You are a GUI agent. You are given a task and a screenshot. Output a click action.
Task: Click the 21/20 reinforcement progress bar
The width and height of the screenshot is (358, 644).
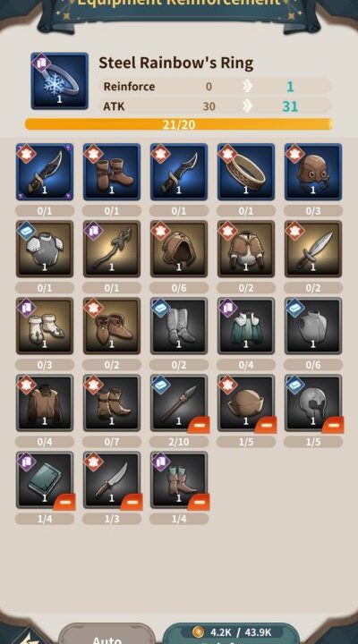click(x=179, y=124)
